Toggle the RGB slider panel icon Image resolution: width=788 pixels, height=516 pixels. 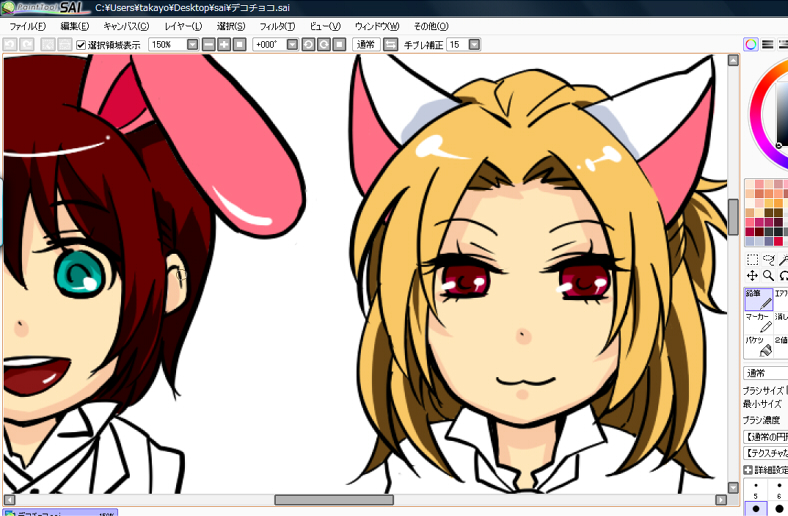coord(767,45)
